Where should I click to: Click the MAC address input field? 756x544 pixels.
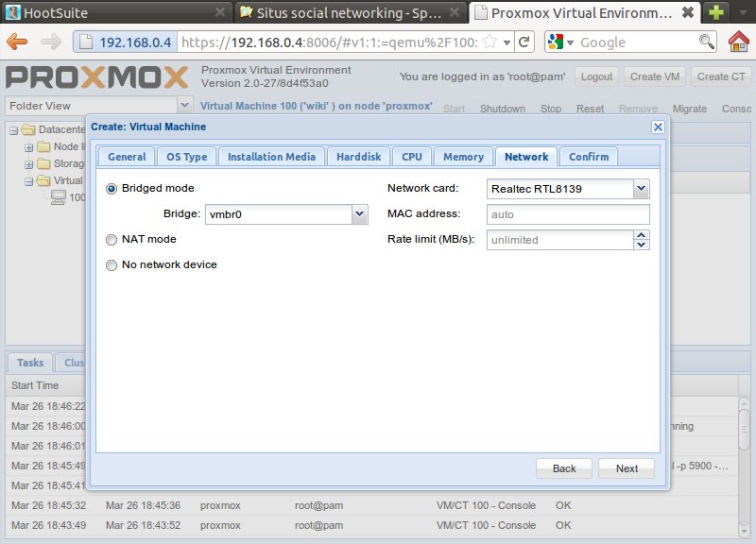coord(568,214)
